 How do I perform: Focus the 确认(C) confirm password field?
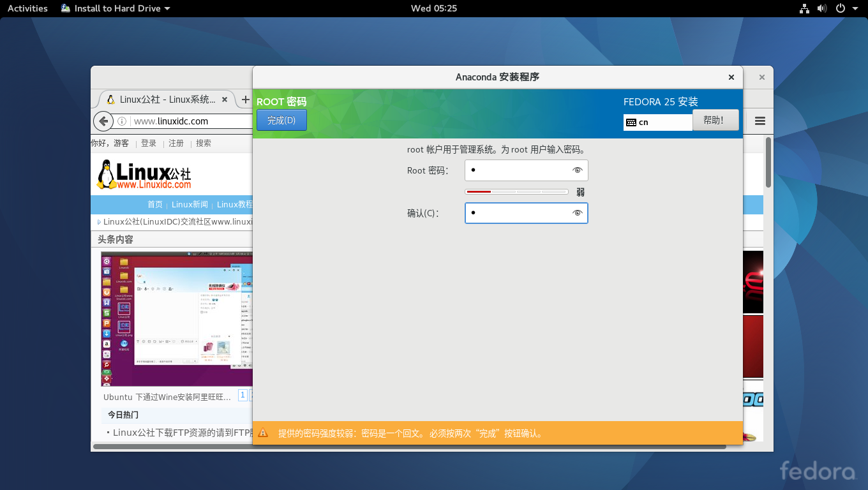(x=527, y=213)
